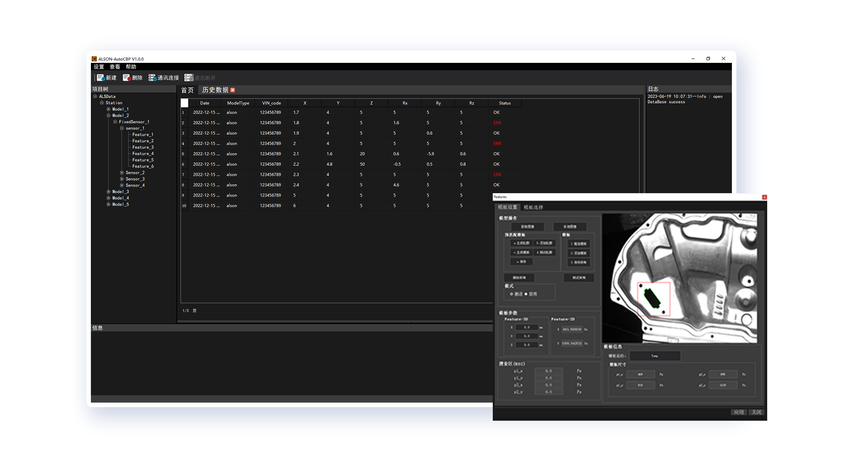Click the Feature-3D X value field
Viewport: 868px width, 456px height.
(527, 327)
